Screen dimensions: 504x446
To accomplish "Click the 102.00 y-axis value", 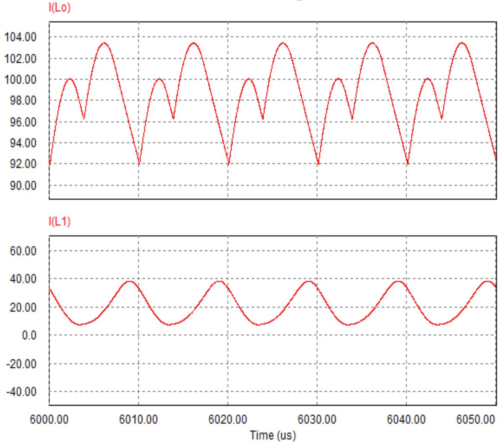I will [20, 58].
